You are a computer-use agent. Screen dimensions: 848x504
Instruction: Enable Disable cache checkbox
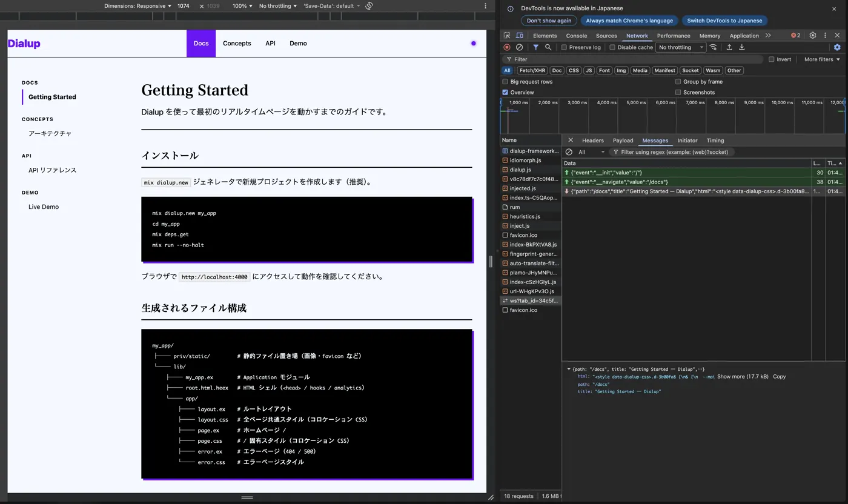click(612, 47)
